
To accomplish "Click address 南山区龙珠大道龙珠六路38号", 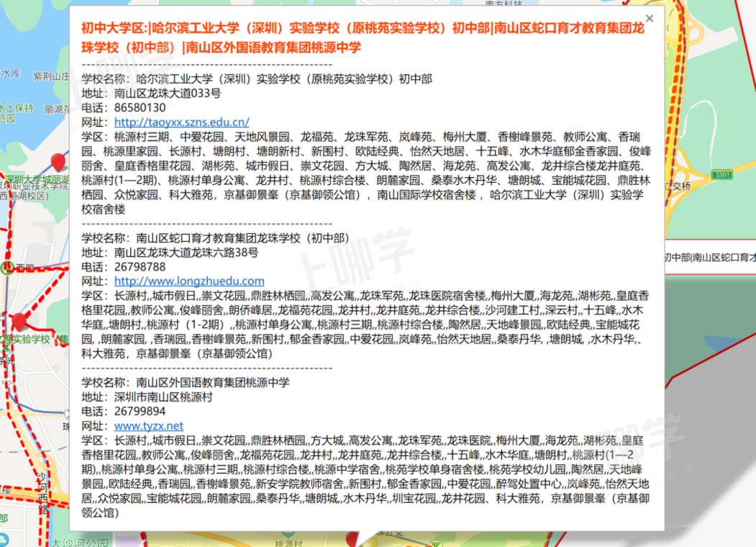I will [186, 253].
